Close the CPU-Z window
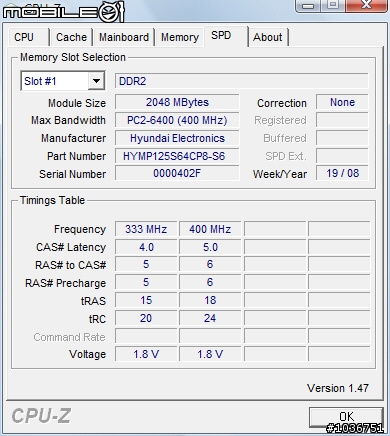Viewport: 390px width, 436px height. point(366,5)
